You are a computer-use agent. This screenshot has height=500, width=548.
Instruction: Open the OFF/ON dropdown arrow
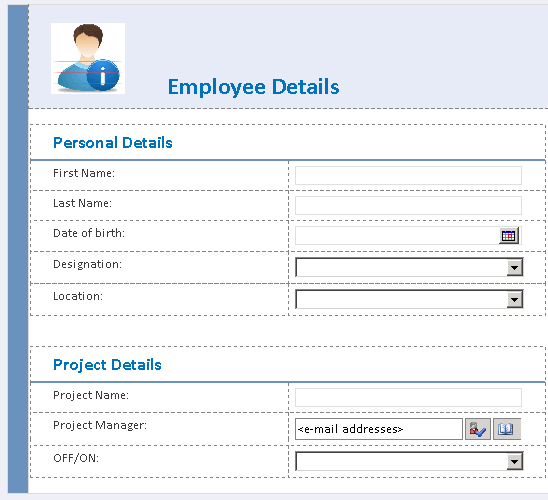(x=514, y=462)
